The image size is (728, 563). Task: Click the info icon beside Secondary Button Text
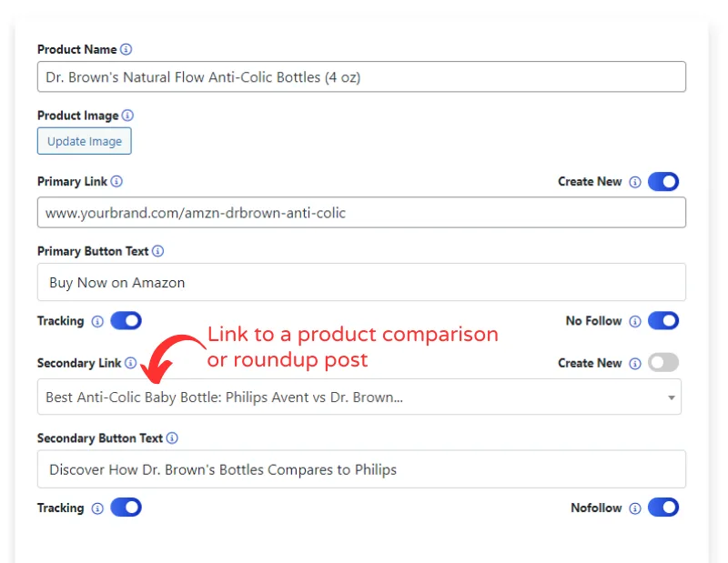(x=172, y=437)
